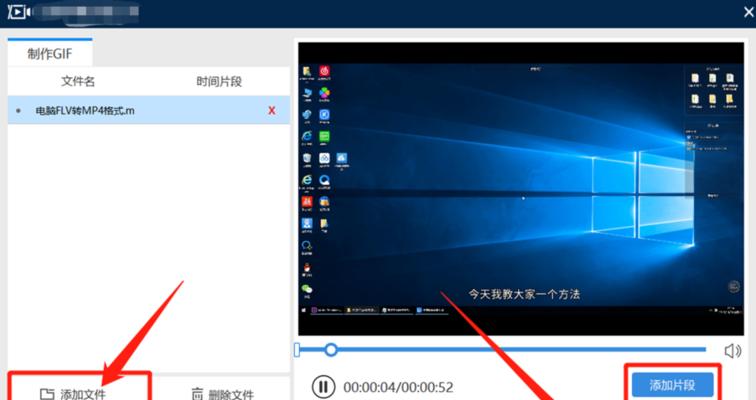The image size is (756, 400).
Task: Click the time display 00:00:04/00:00:52
Action: [398, 387]
